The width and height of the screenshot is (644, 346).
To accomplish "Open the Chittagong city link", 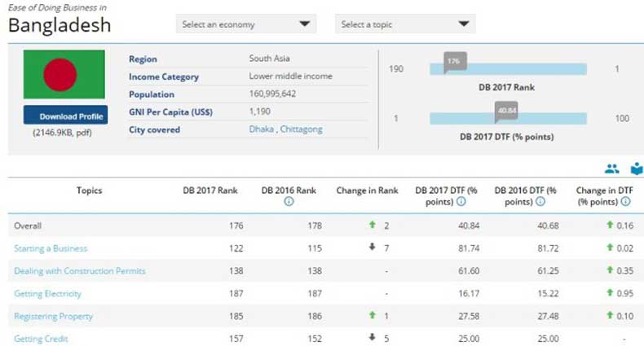I will (x=302, y=129).
